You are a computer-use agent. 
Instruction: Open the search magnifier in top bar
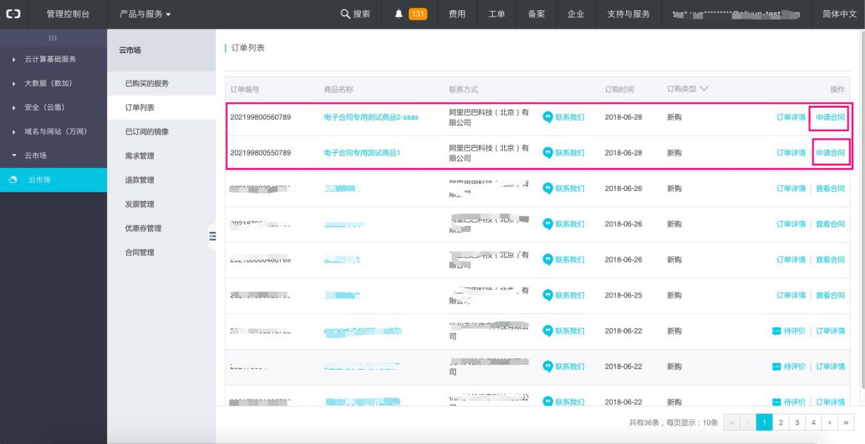345,14
